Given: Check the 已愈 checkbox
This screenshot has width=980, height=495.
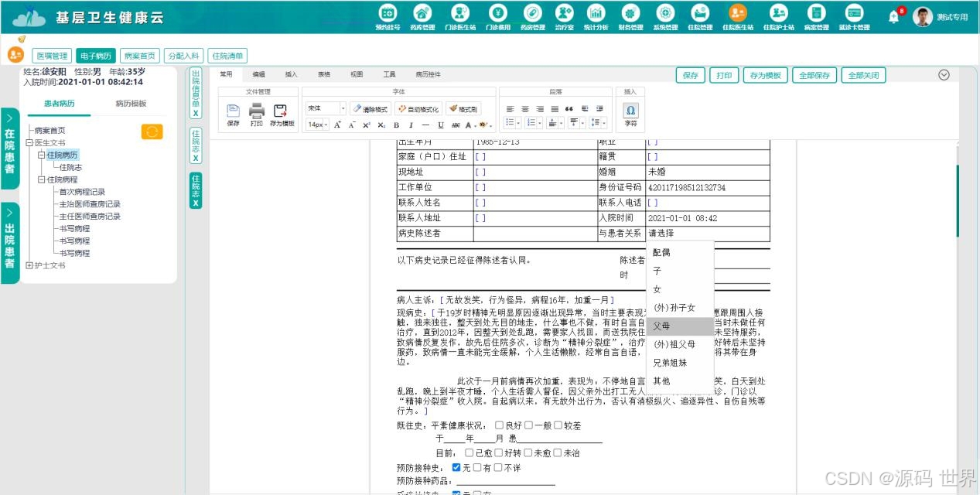Looking at the screenshot, I should click(x=470, y=452).
